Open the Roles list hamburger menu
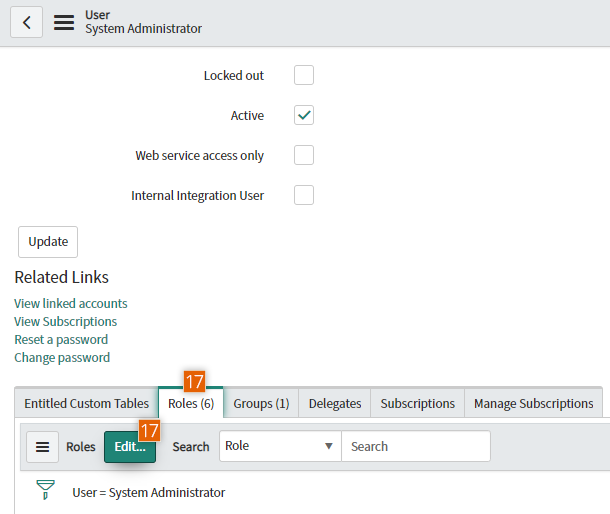Screen dimensions: 610x514 [x=42, y=447]
